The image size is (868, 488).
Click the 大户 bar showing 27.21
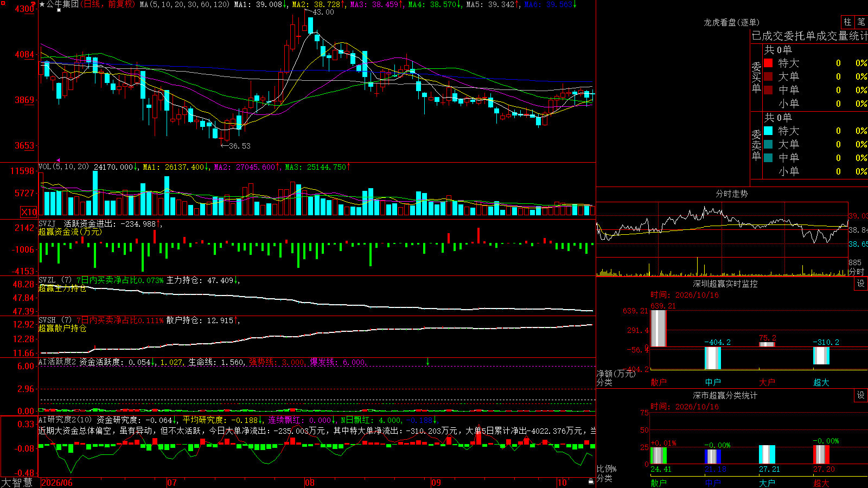767,454
